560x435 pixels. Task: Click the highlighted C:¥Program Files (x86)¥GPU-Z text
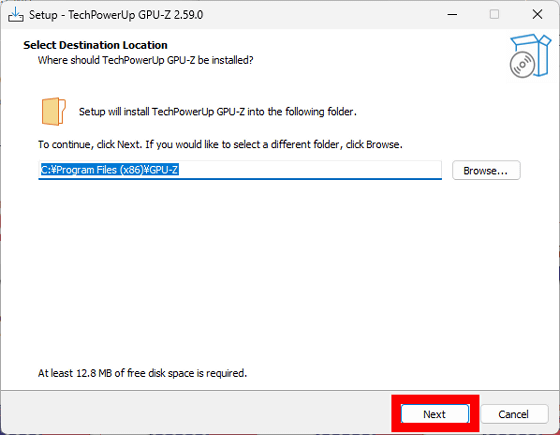109,170
